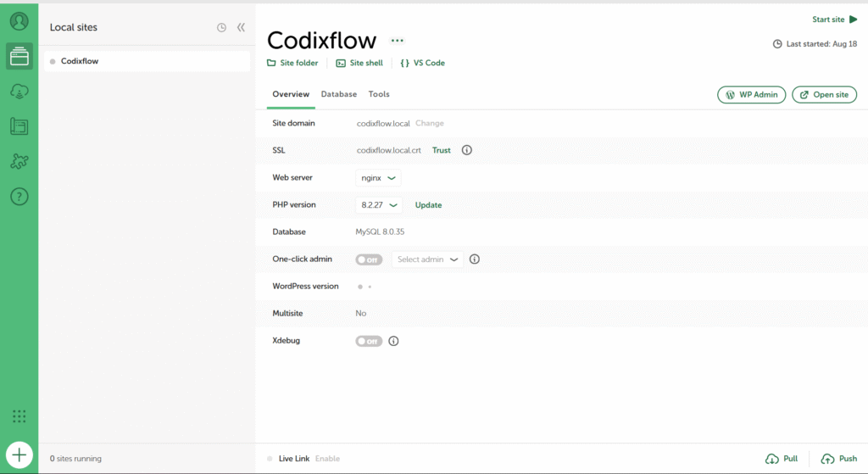Switch to the Tools tab
The width and height of the screenshot is (868, 474).
click(379, 94)
